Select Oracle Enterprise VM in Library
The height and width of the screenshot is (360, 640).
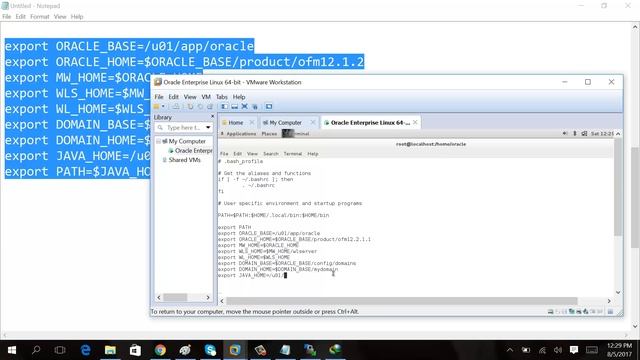[191, 151]
